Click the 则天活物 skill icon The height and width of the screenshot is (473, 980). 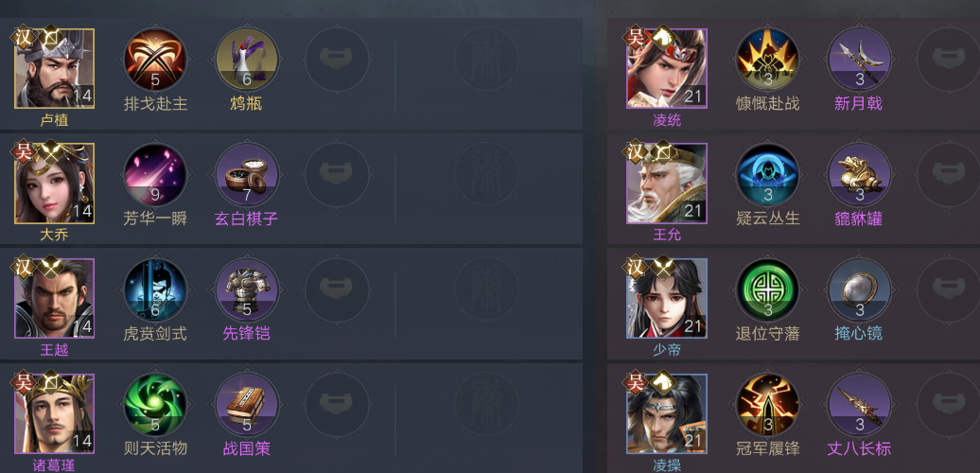click(155, 404)
